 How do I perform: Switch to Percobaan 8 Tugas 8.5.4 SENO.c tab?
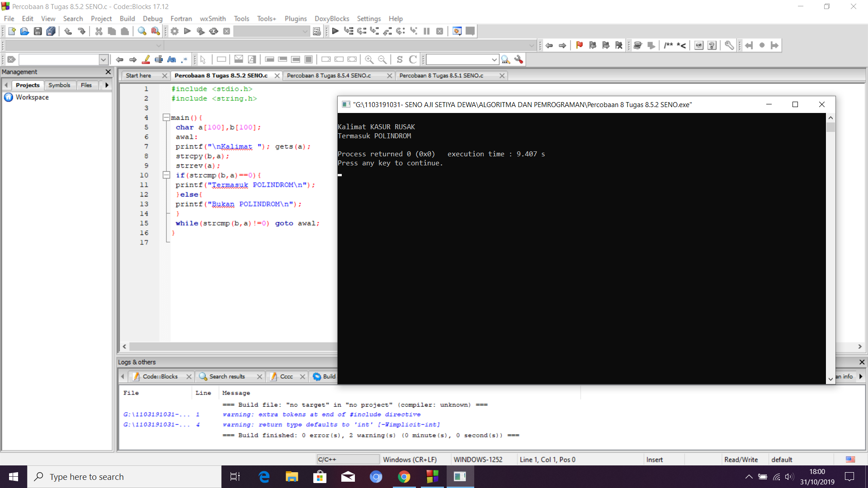[329, 75]
